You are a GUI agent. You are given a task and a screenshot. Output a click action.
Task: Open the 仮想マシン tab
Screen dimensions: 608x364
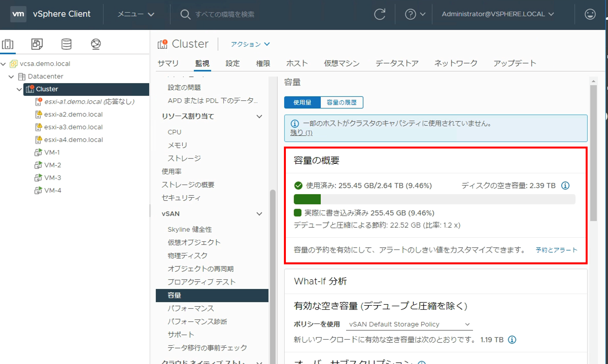342,63
